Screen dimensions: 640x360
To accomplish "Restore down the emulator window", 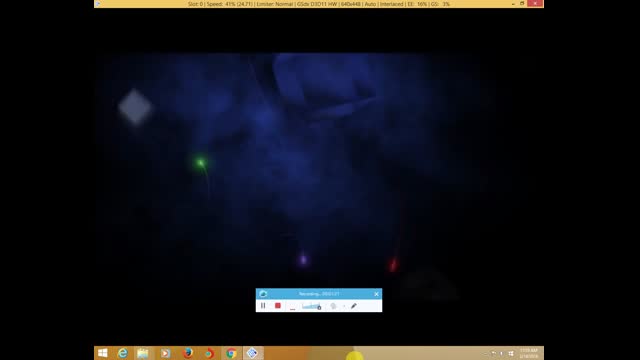I will (x=522, y=3).
